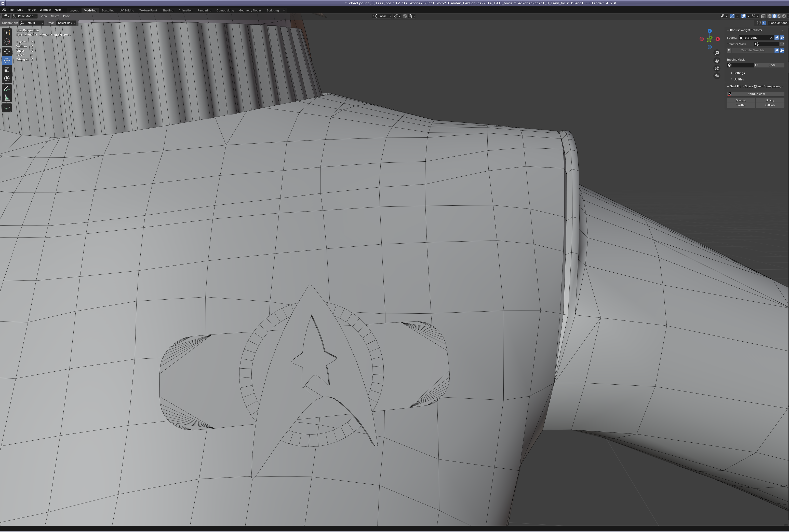Select the Select Box tool in the toolbar
Viewport: 789px width, 532px height.
7,33
